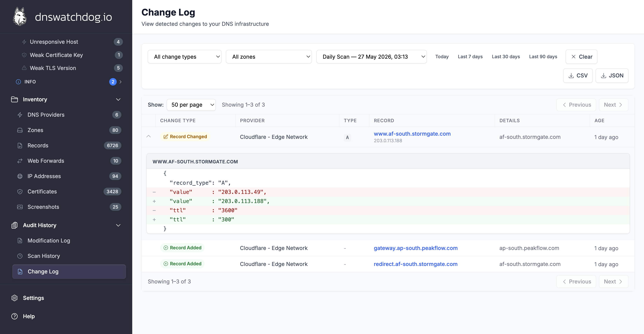
Task: Open redirect.af-south.stormgate.com record link
Action: click(415, 264)
